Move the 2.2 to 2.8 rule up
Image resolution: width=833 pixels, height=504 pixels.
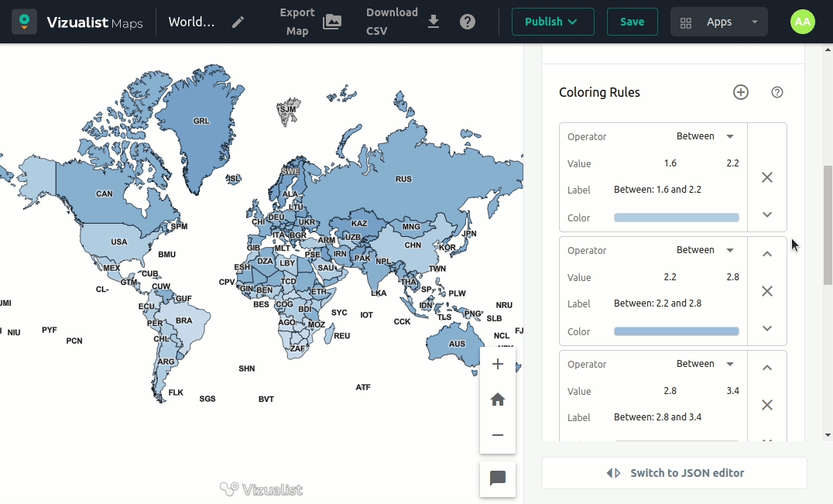point(767,254)
